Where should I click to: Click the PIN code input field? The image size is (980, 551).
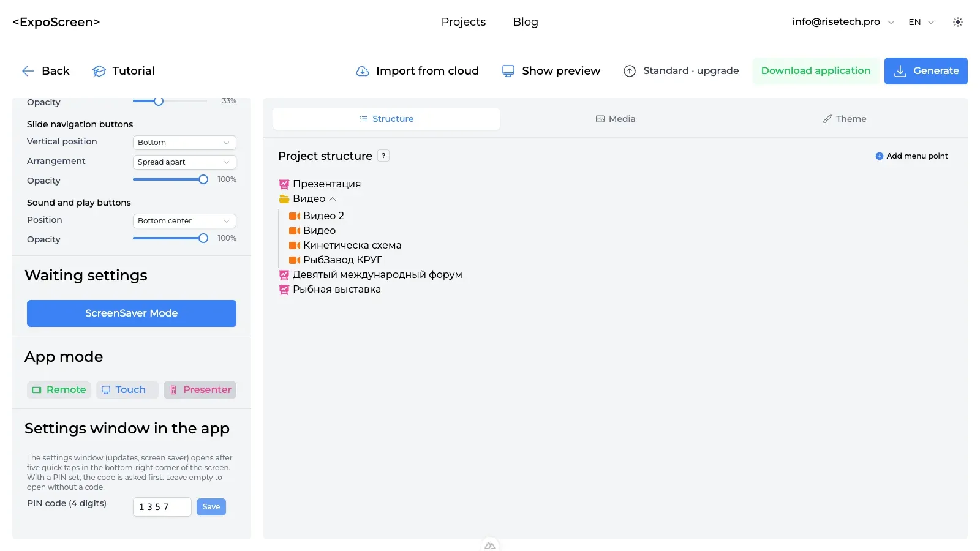162,507
